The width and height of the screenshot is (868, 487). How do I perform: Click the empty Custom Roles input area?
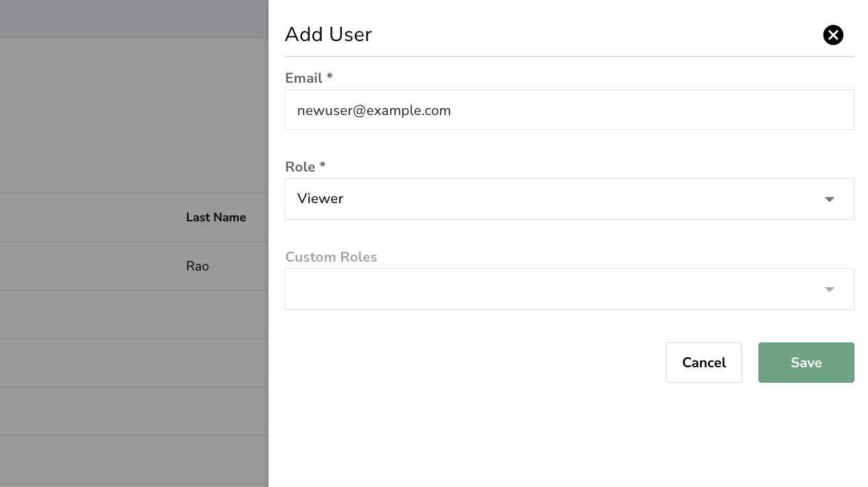(x=538, y=289)
